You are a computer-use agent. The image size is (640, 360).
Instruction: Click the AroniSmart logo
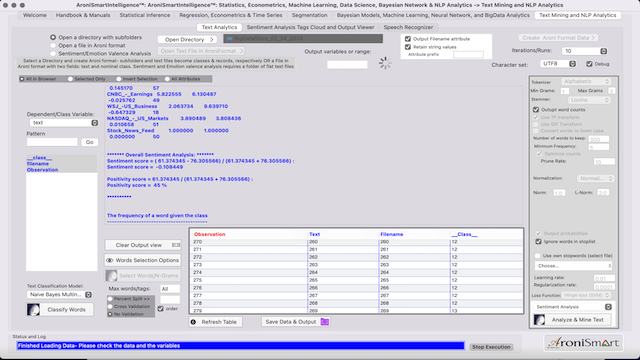point(583,342)
